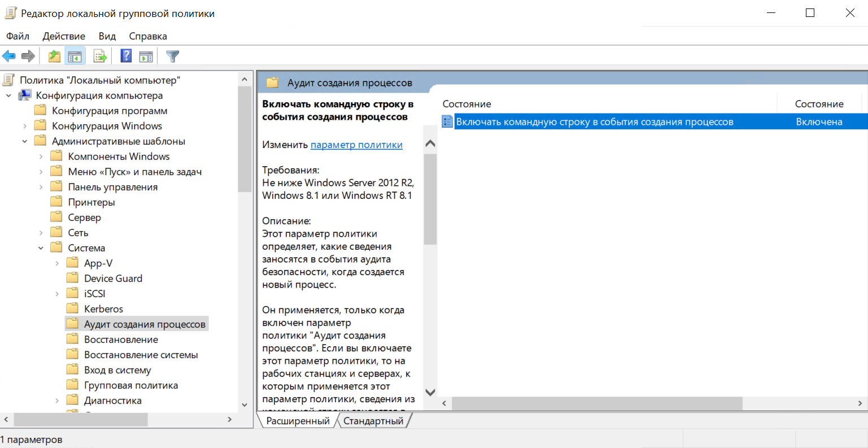The height and width of the screenshot is (448, 868).
Task: Click the Forward arrow toolbar icon
Action: [28, 56]
